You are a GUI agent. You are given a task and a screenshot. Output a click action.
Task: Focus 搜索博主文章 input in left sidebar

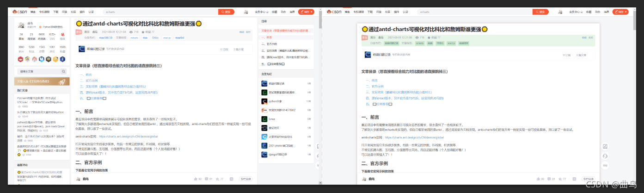click(x=40, y=71)
